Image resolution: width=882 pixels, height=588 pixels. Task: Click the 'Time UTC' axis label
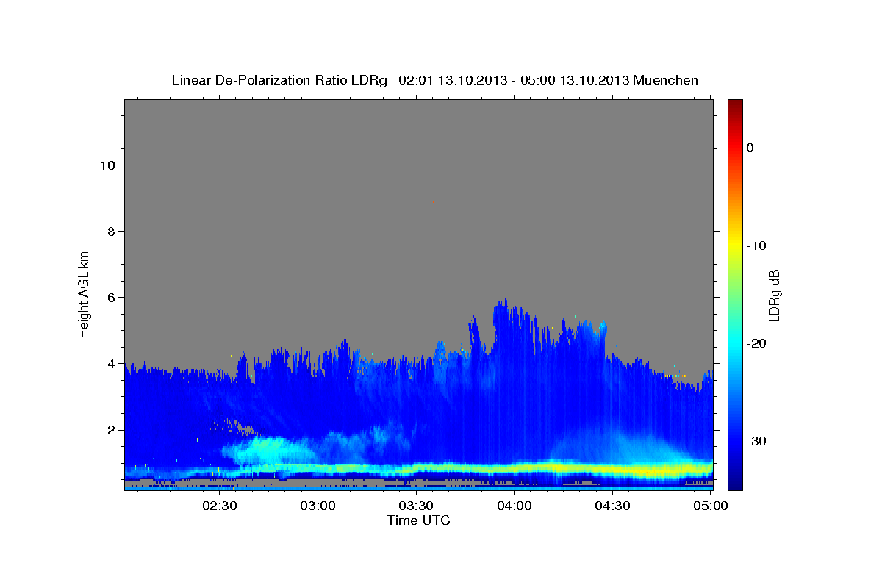418,520
